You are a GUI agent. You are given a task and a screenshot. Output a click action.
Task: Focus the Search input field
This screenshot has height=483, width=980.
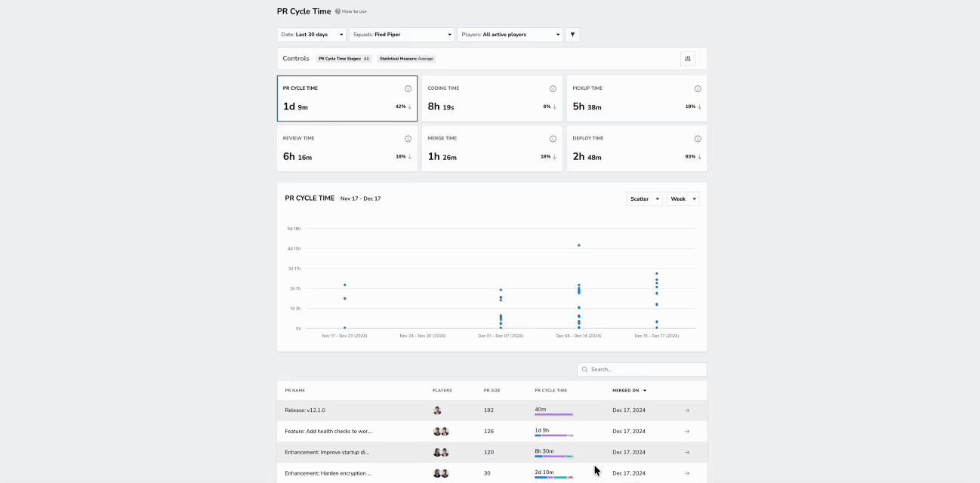(x=643, y=370)
